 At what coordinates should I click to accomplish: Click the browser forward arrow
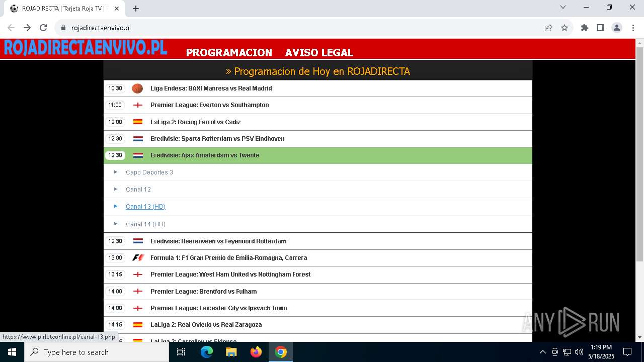[x=27, y=28]
